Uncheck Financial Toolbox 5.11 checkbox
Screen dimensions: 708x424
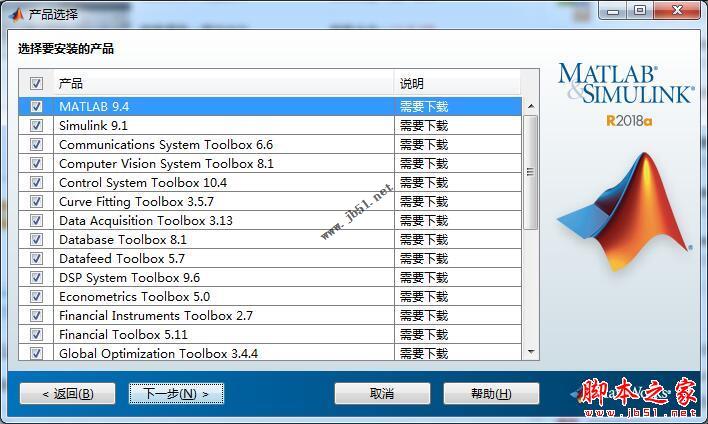point(36,334)
